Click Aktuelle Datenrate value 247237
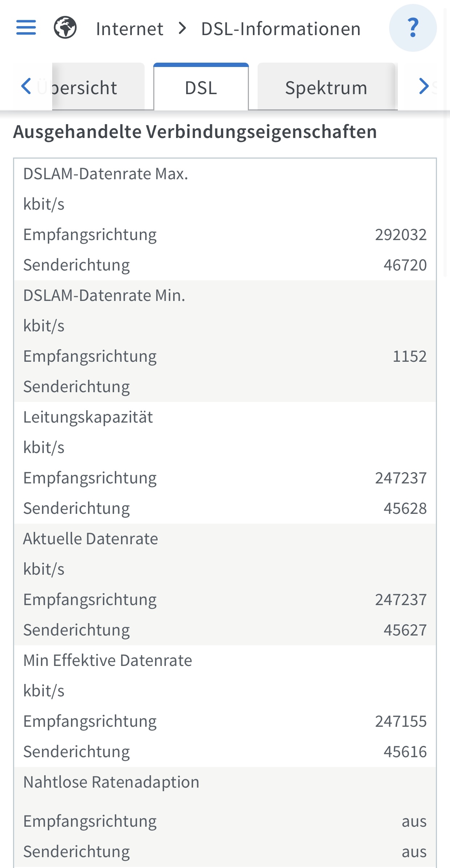Image resolution: width=450 pixels, height=868 pixels. coord(401,600)
